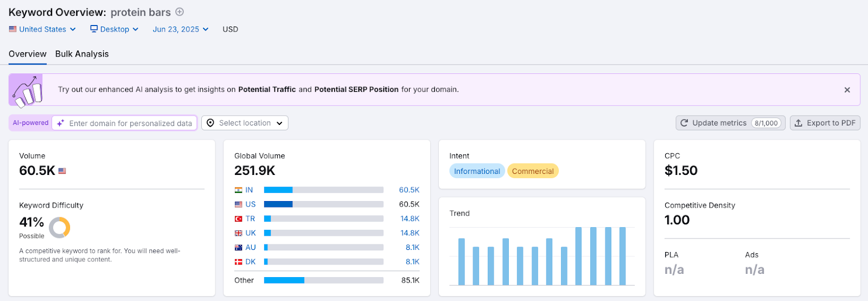868x301 pixels.
Task: Click the UK volume link 14.8K
Action: (x=410, y=233)
